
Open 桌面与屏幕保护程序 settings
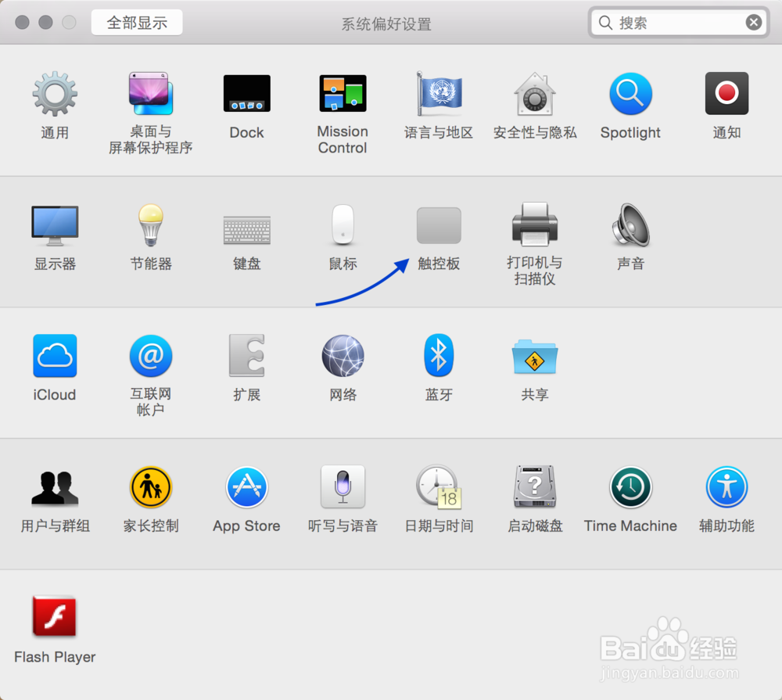click(150, 94)
